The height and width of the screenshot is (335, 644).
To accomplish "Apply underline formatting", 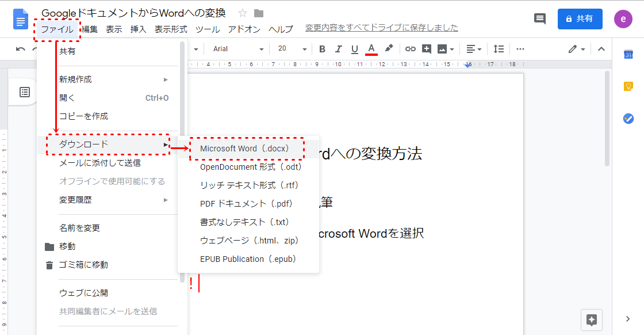I will click(x=354, y=49).
